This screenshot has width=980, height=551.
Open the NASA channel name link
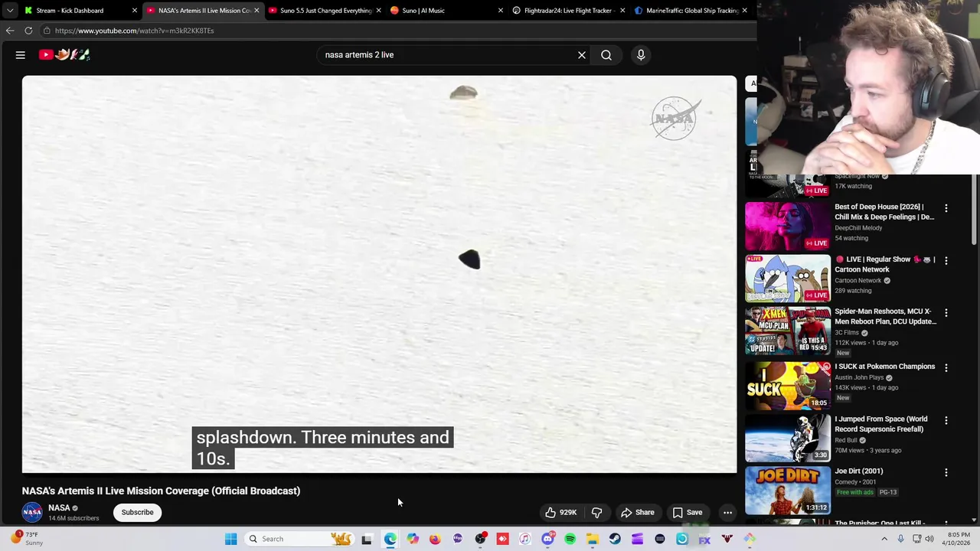(x=59, y=508)
